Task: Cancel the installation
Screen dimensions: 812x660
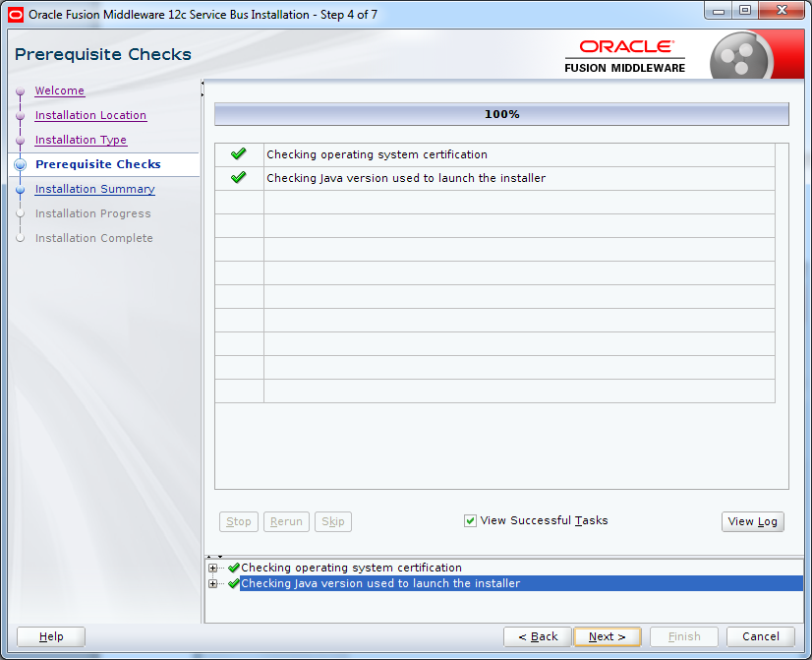Action: point(760,636)
